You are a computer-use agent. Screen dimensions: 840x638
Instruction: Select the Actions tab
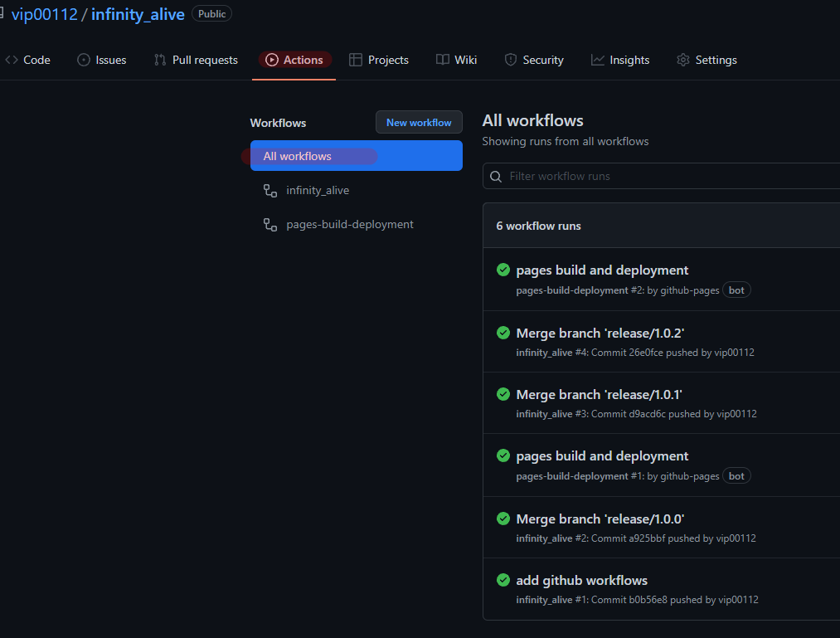point(294,60)
